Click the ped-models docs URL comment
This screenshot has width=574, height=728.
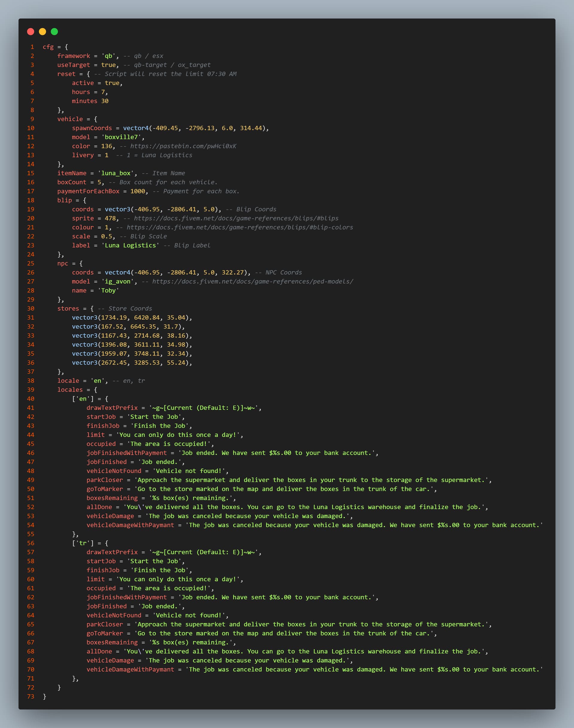pyautogui.click(x=247, y=281)
